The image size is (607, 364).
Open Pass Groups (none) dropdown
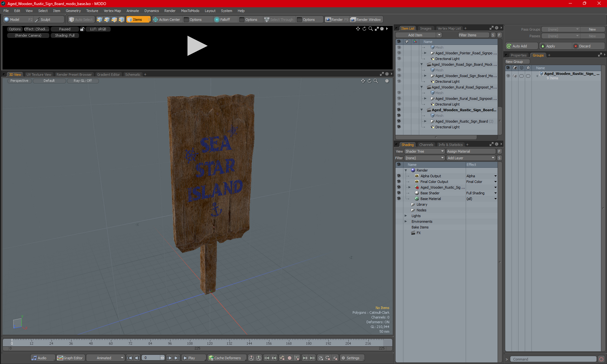(x=560, y=29)
